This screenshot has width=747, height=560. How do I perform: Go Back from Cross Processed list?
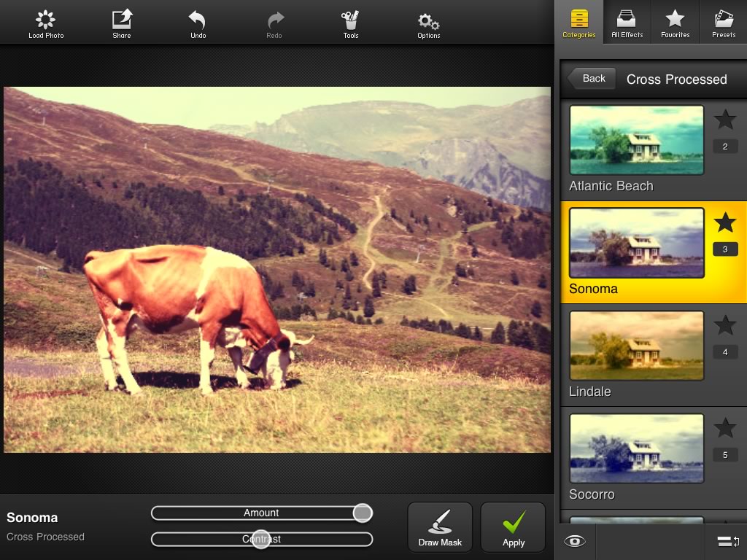(x=591, y=79)
